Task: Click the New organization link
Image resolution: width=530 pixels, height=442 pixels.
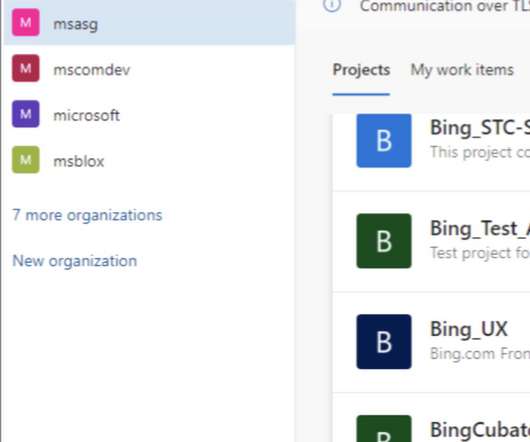Action: [x=75, y=261]
